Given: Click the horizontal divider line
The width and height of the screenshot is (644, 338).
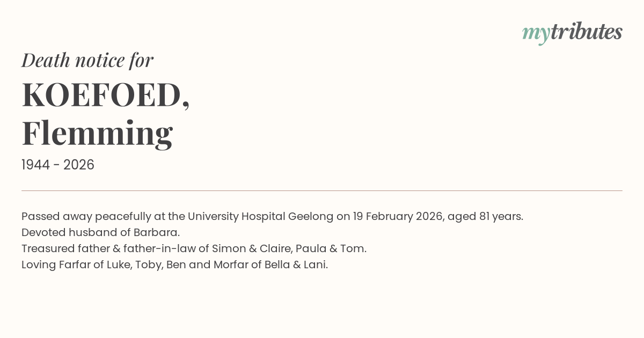Looking at the screenshot, I should click(322, 190).
